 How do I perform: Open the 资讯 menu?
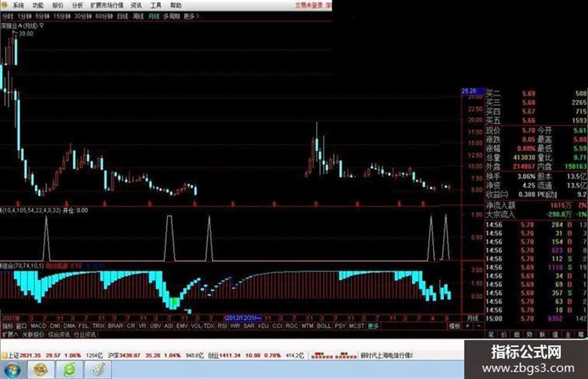coord(136,5)
